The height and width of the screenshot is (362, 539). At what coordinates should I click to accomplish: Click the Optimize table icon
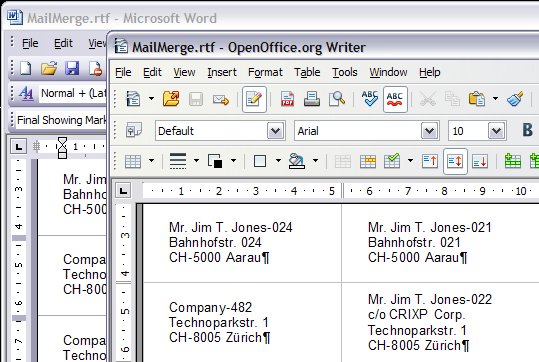(x=392, y=161)
